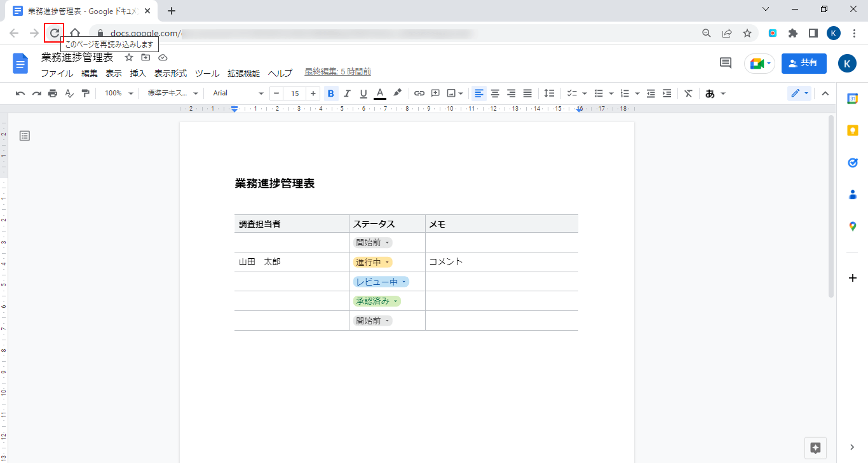Reload the page in Chrome
Viewport: 868px width, 463px height.
click(x=54, y=32)
